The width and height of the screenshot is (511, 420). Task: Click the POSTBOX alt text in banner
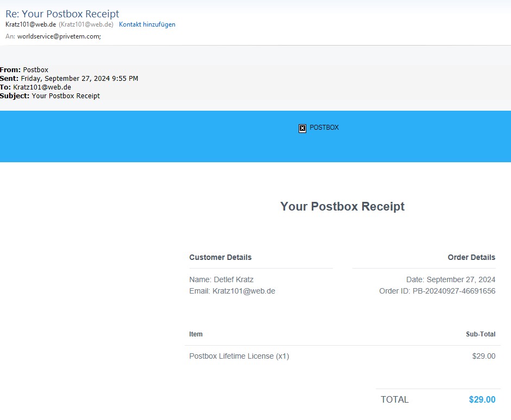pos(324,128)
